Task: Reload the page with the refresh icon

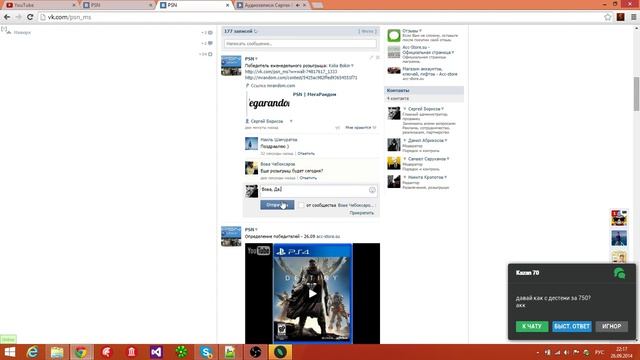Action: (30, 17)
